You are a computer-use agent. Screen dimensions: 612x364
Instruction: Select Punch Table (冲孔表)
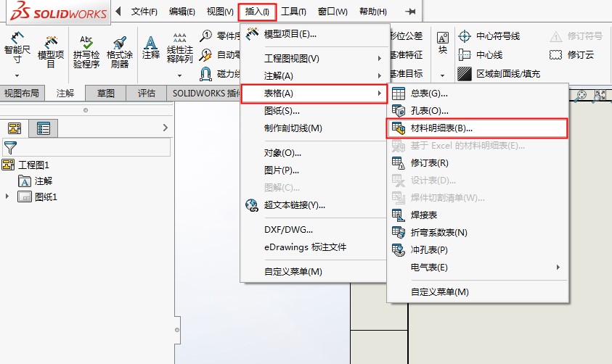(477, 250)
